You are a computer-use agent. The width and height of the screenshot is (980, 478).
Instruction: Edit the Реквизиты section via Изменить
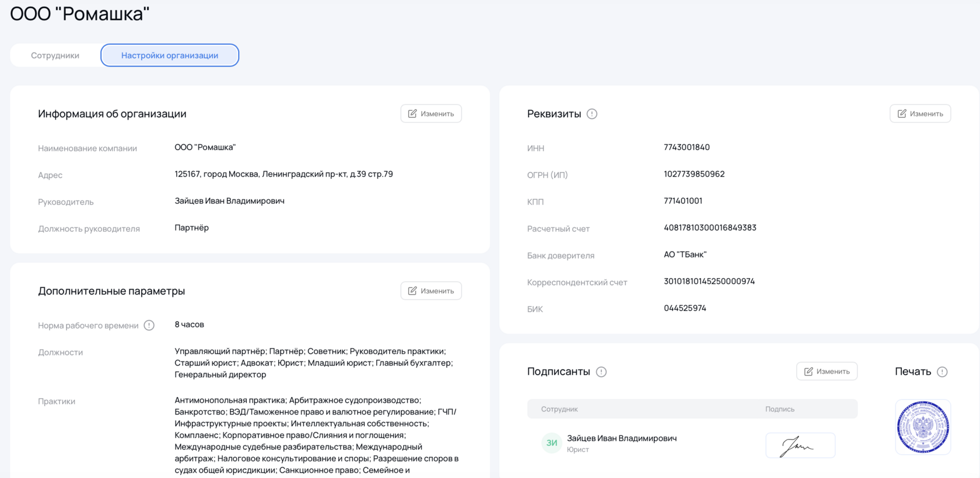pos(920,114)
